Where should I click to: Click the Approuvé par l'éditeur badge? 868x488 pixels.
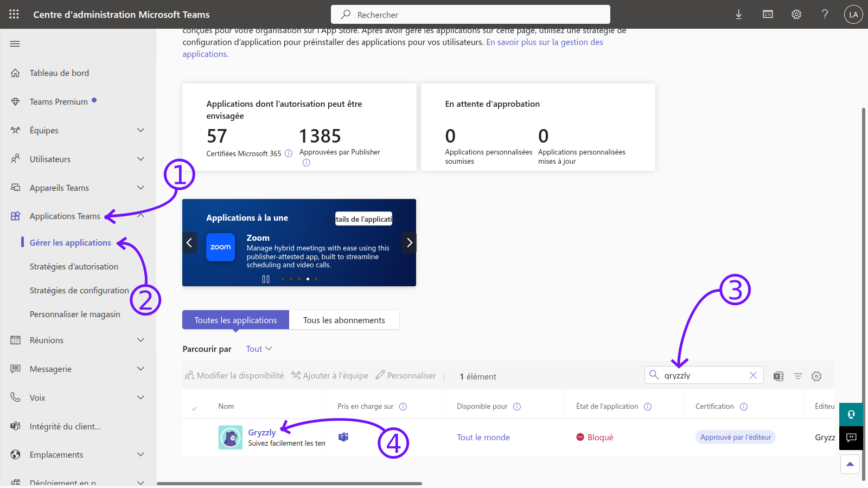[x=736, y=437]
